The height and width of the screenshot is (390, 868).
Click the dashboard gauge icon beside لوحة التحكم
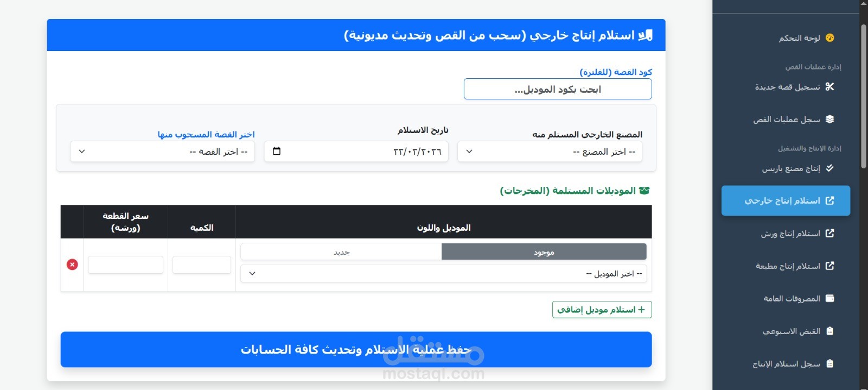click(829, 38)
